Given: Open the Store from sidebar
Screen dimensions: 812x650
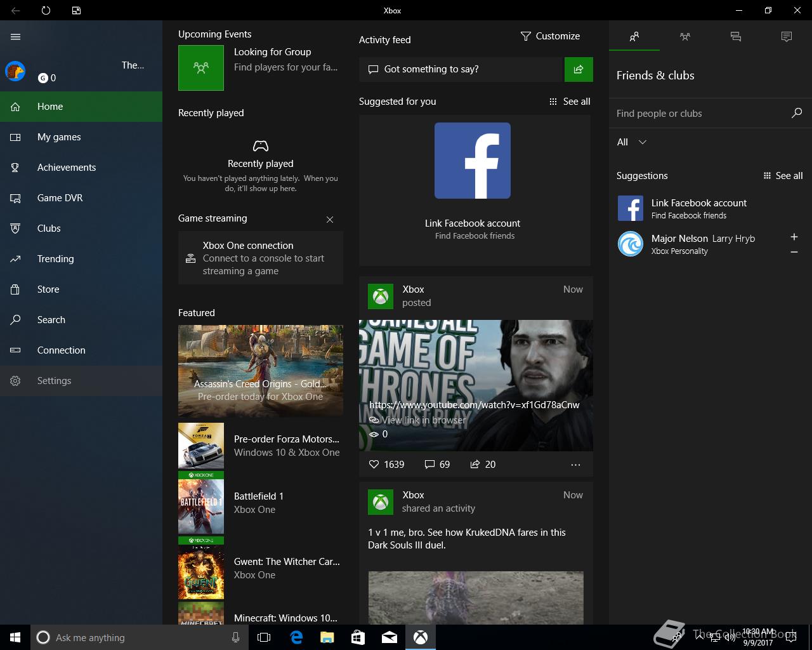Looking at the screenshot, I should tap(81, 289).
